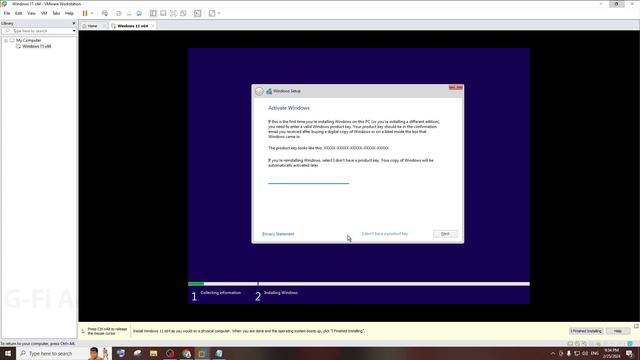The image size is (640, 360).
Task: Select Windows 11 x64 in the Library tree
Action: click(36, 47)
